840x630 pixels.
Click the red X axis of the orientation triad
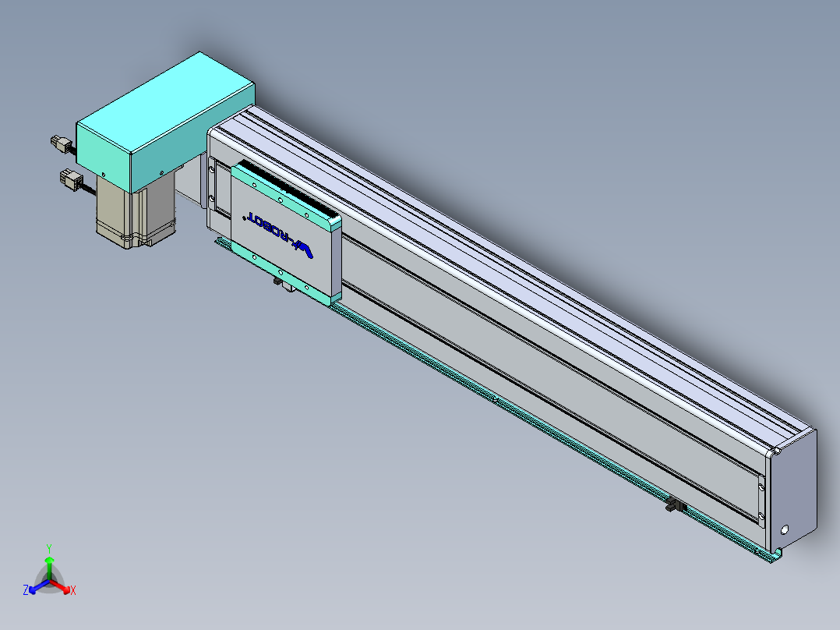[x=62, y=586]
